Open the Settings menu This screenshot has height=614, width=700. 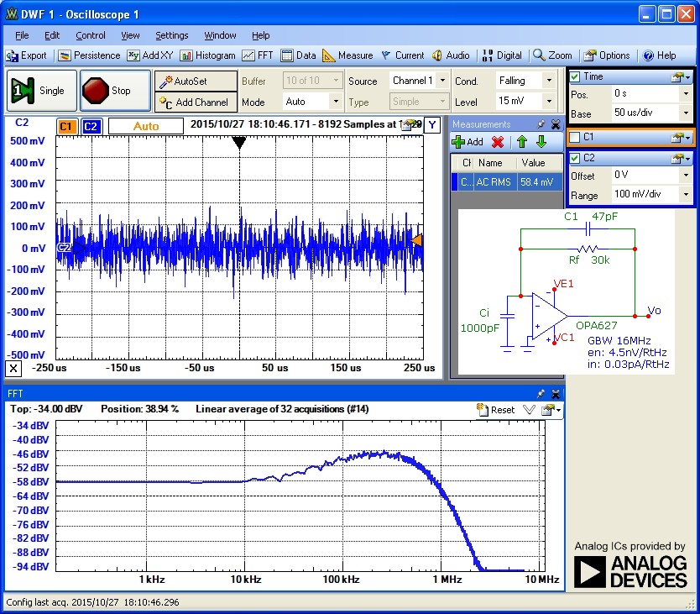tap(171, 35)
